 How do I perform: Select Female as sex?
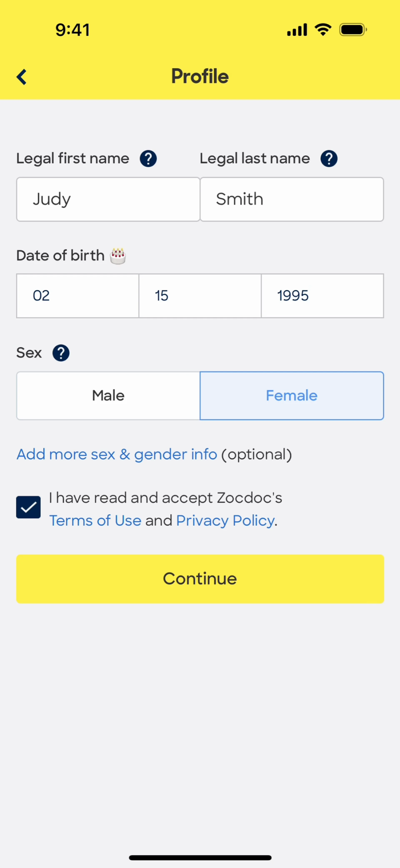tap(292, 396)
